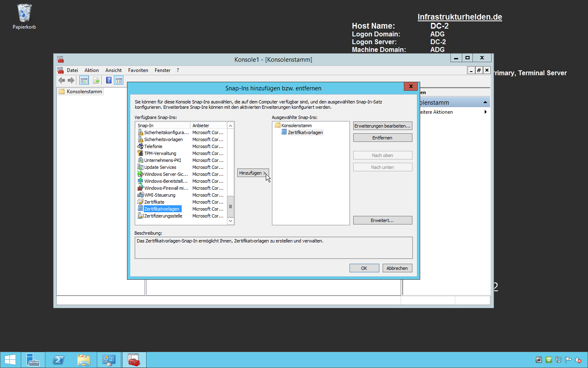Click the back arrow in MMC toolbar
Image resolution: width=588 pixels, height=368 pixels.
pyautogui.click(x=62, y=81)
